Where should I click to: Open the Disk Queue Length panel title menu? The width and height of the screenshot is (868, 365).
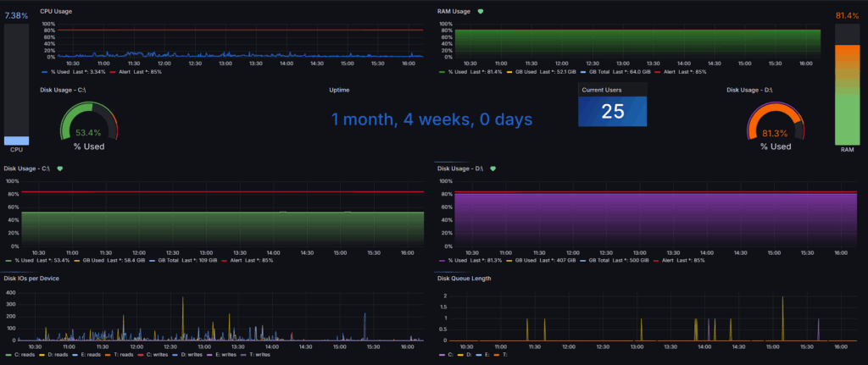tap(464, 278)
